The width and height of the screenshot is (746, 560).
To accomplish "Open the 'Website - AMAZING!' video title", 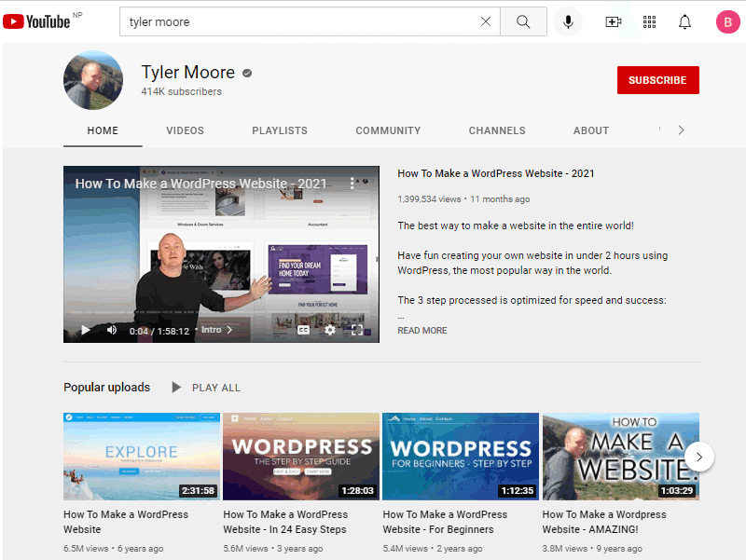I will point(604,522).
